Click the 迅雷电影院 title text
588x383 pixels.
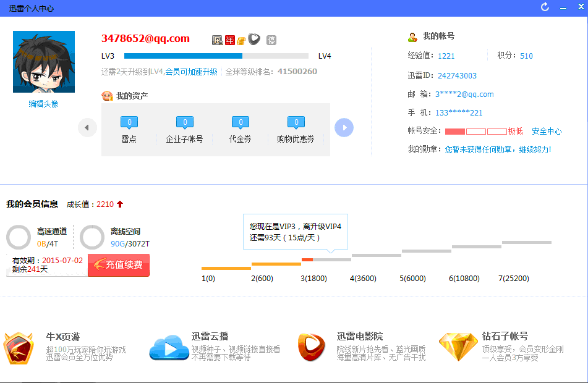point(360,336)
